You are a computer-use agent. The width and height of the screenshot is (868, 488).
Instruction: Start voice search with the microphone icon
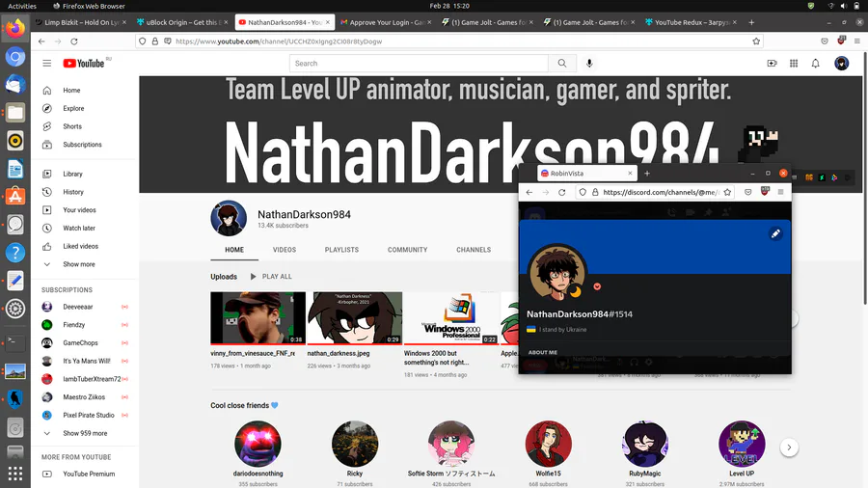pos(589,63)
